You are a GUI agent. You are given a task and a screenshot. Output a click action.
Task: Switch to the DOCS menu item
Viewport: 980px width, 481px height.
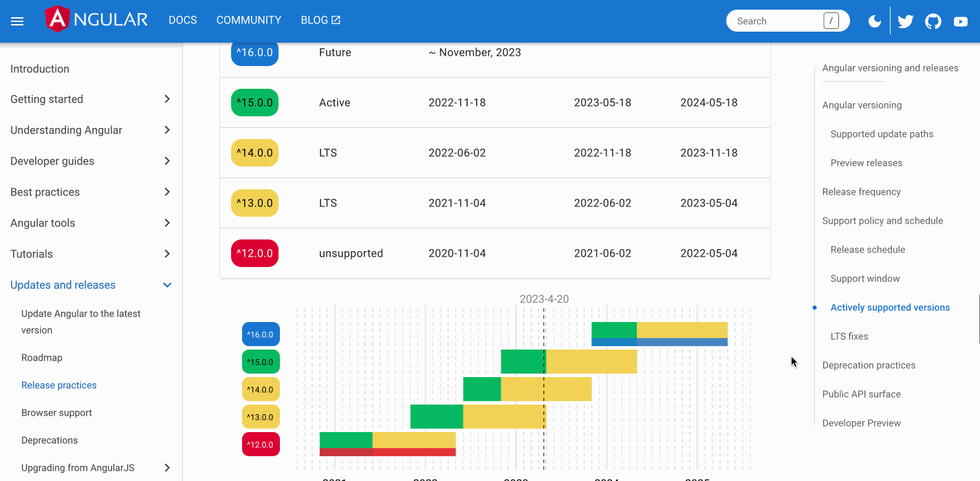click(x=183, y=20)
